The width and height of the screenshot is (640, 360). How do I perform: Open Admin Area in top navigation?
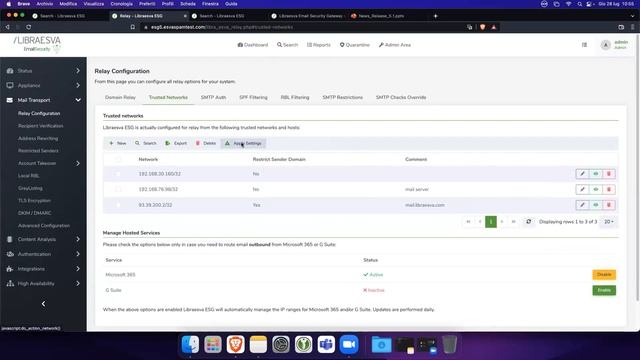(395, 45)
